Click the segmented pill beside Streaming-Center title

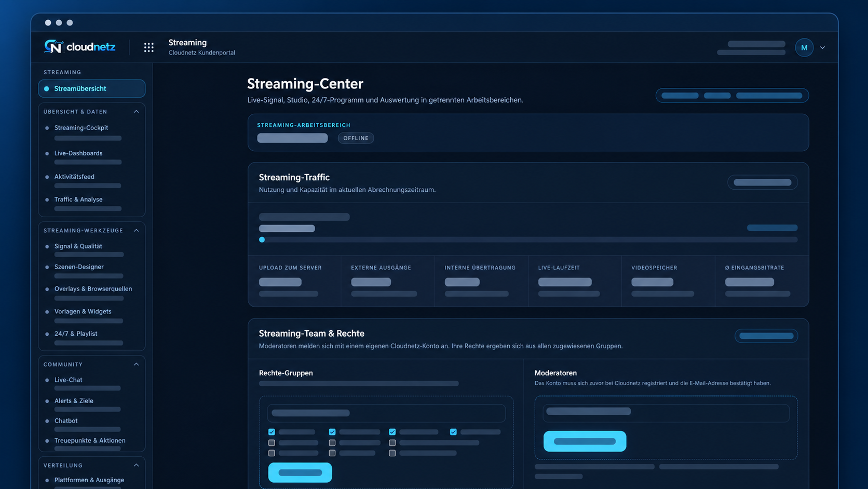click(x=732, y=96)
